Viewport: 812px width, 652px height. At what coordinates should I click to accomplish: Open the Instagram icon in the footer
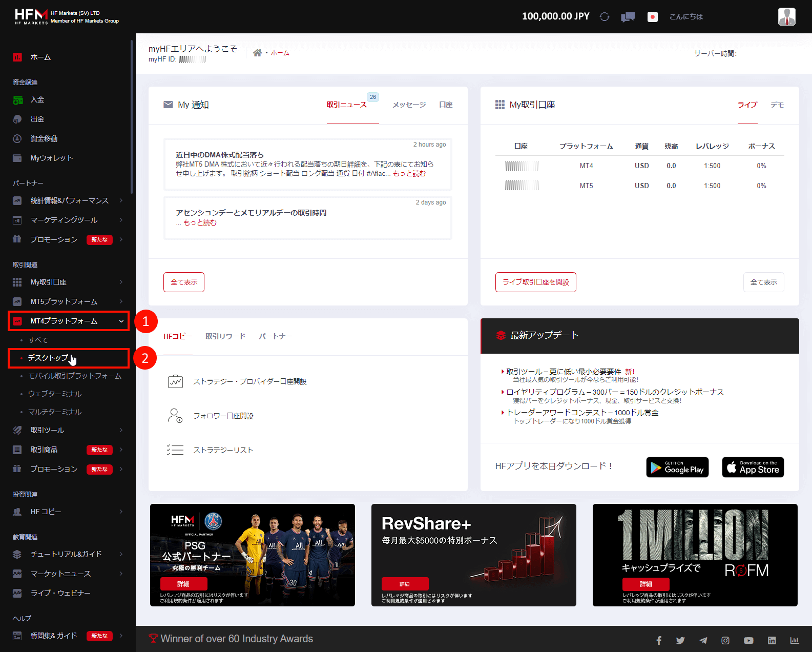[725, 640]
